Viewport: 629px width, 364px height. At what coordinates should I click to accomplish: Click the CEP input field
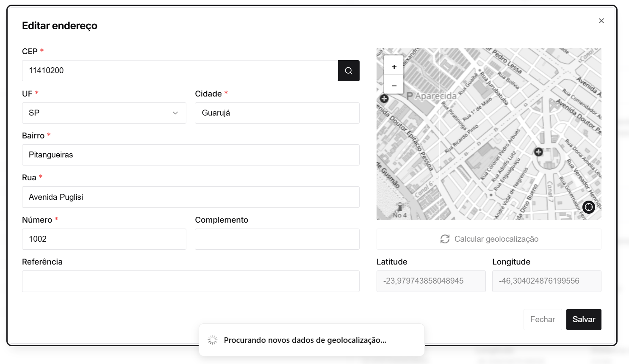tap(180, 71)
